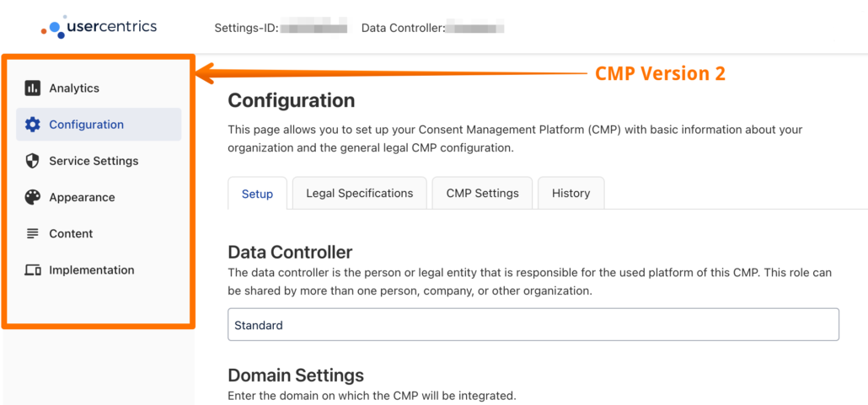
Task: Click the Content lines icon
Action: [x=33, y=233]
